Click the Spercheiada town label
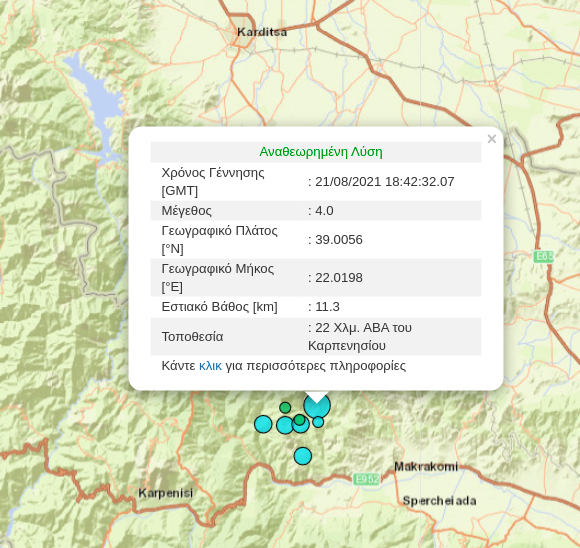Viewport: 580px width, 548px height. click(x=439, y=501)
